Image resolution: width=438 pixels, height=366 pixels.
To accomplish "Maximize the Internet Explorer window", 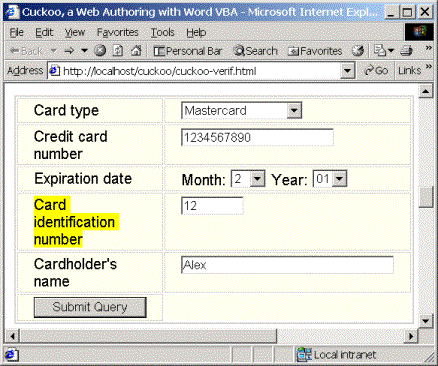I will 407,12.
